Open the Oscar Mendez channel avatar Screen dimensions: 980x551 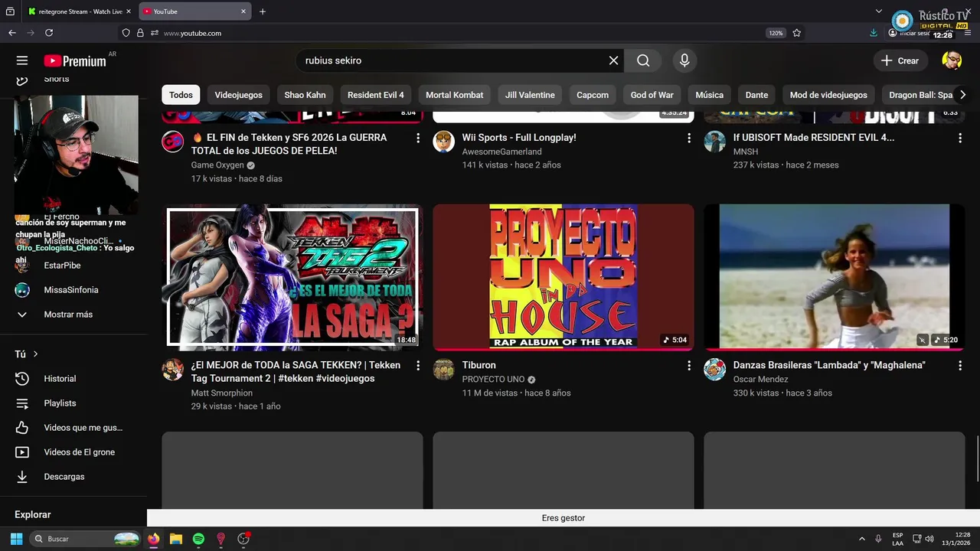click(x=714, y=370)
